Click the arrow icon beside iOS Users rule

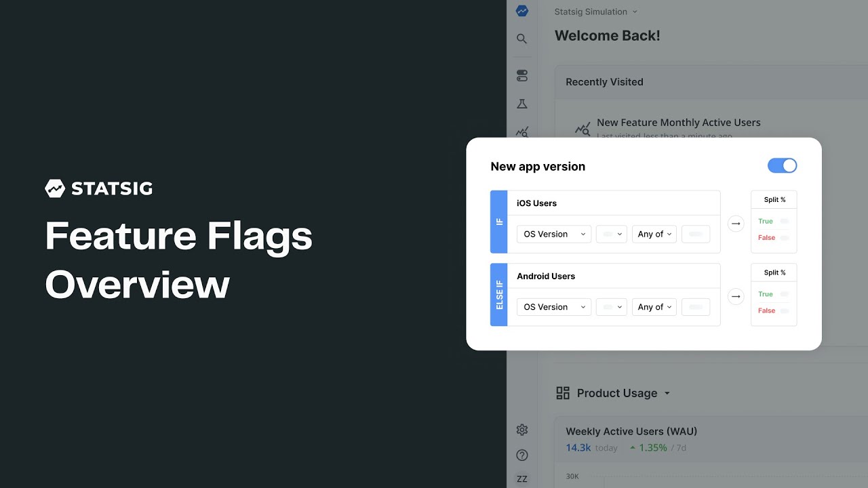736,223
